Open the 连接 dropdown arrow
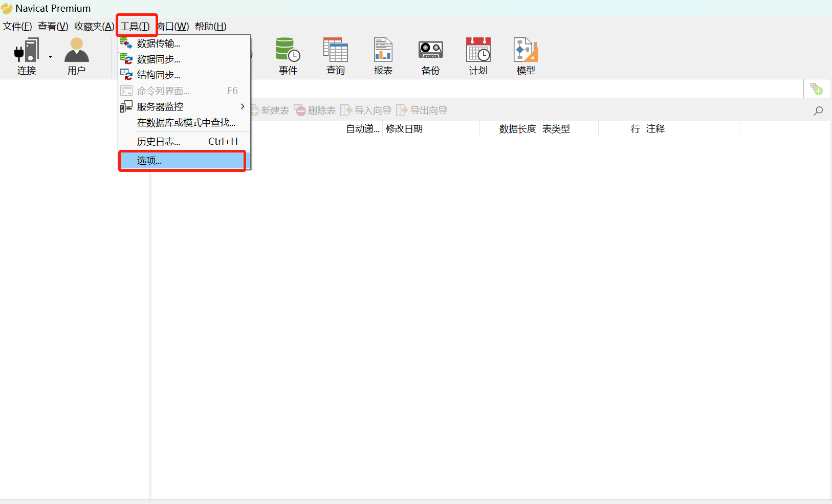The image size is (832, 504). 50,56
